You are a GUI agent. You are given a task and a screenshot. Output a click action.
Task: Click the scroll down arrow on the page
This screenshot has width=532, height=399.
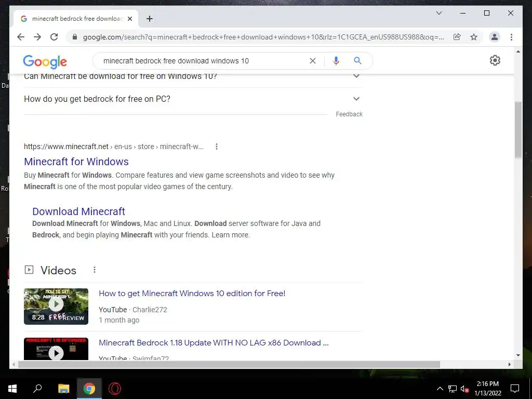(x=518, y=355)
